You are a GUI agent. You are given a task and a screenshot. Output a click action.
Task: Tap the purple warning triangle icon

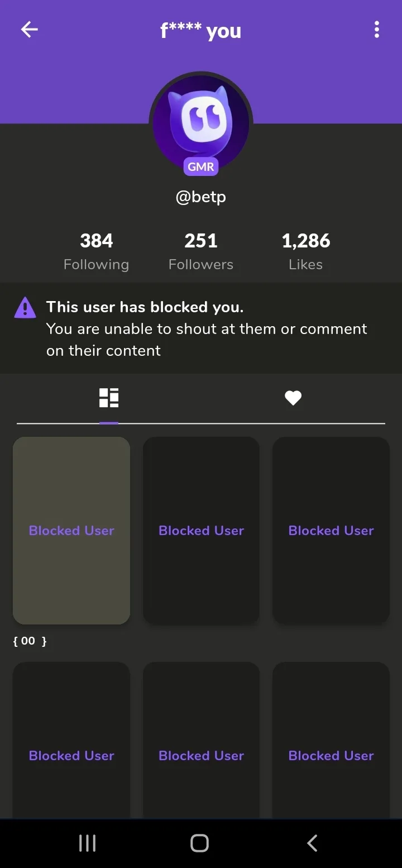pos(25,307)
